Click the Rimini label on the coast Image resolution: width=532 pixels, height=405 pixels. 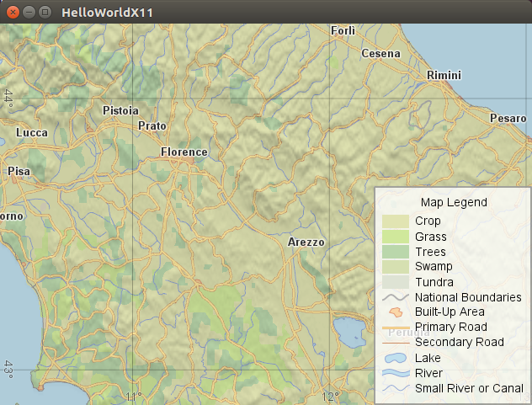pos(444,76)
